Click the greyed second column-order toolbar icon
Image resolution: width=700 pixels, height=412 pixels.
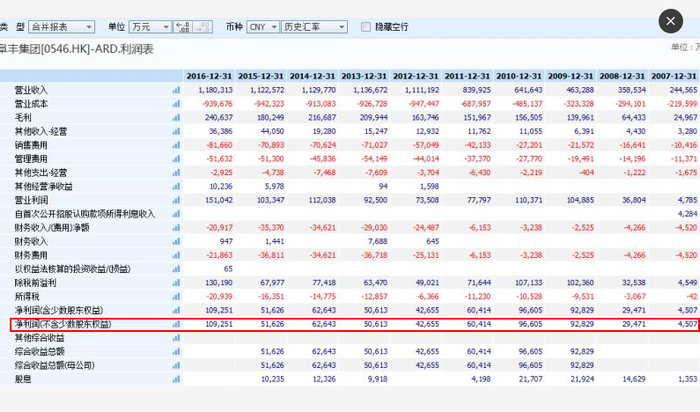tap(203, 27)
